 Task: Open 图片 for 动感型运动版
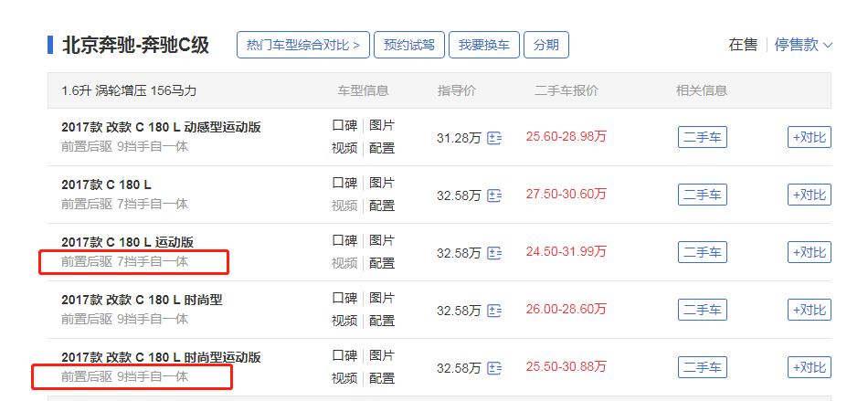click(x=382, y=125)
